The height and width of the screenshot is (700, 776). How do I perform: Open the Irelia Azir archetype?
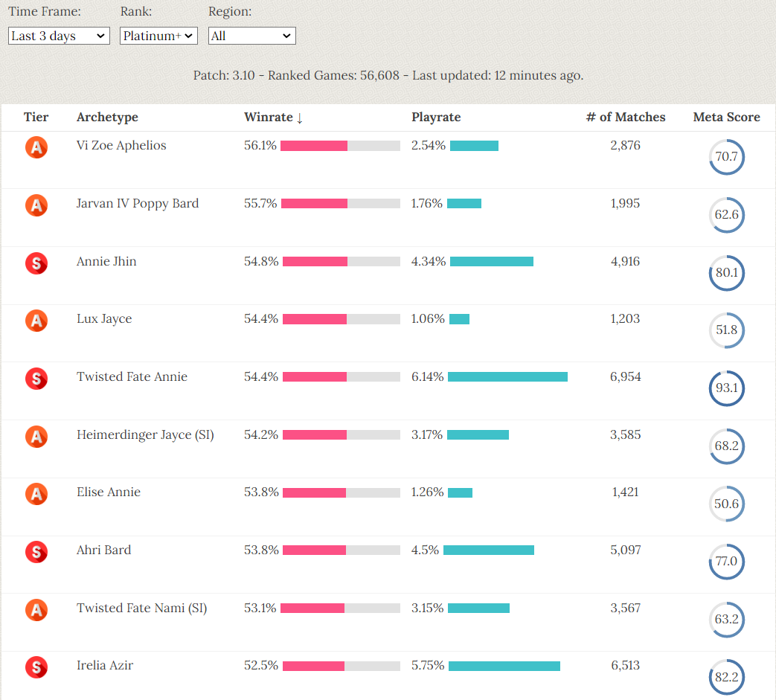tap(105, 665)
